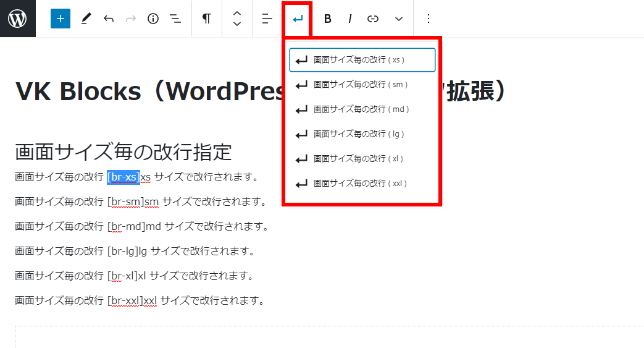
Task: Toggle italic formatting
Action: click(349, 19)
